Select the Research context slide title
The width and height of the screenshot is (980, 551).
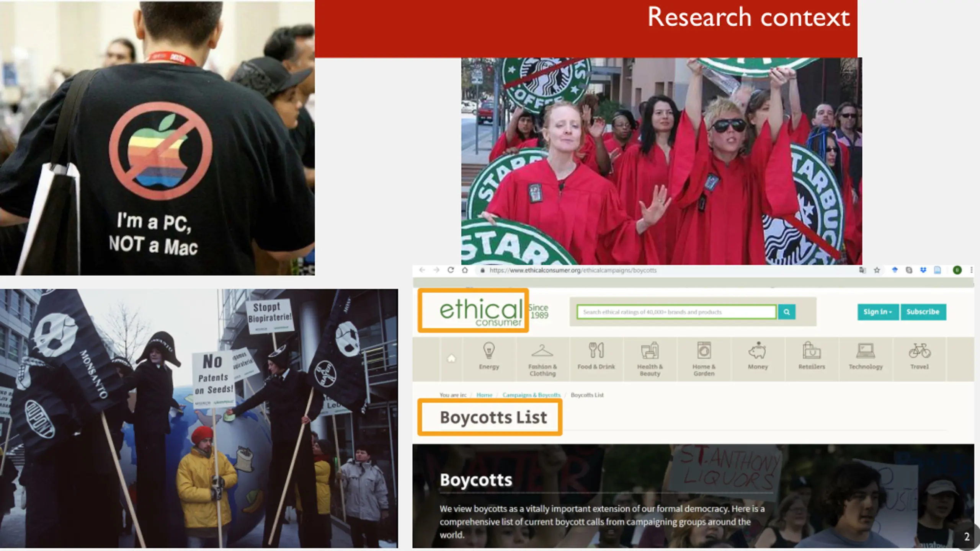(x=748, y=17)
